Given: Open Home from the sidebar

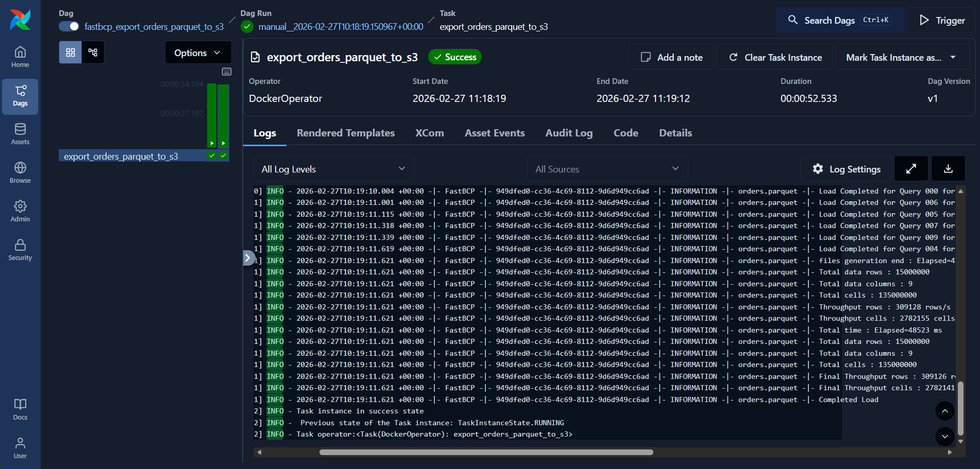Looking at the screenshot, I should (x=20, y=56).
